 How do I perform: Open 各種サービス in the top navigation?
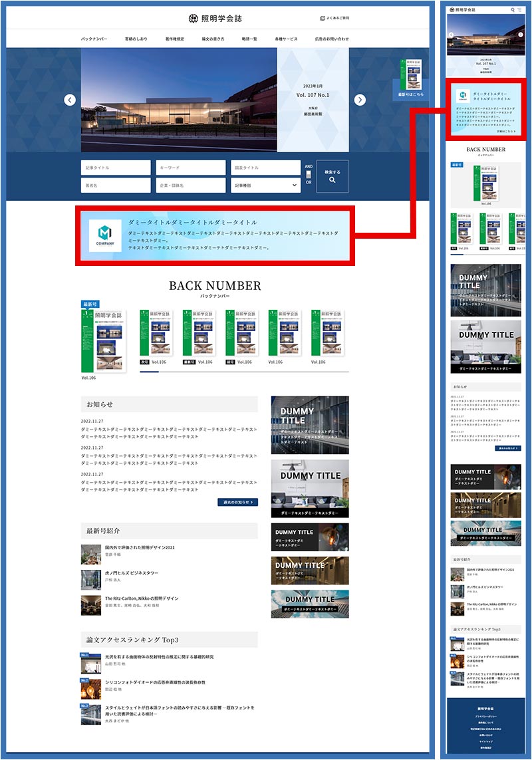click(x=286, y=39)
